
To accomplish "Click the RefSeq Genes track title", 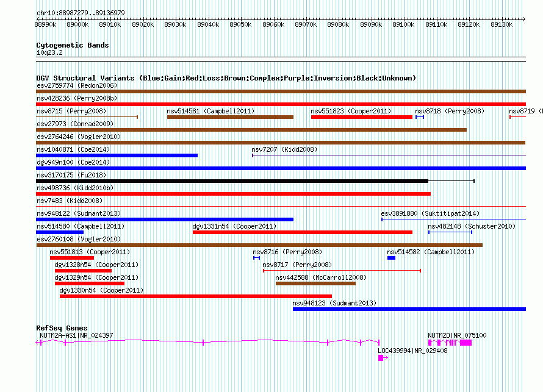I will click(x=62, y=328).
